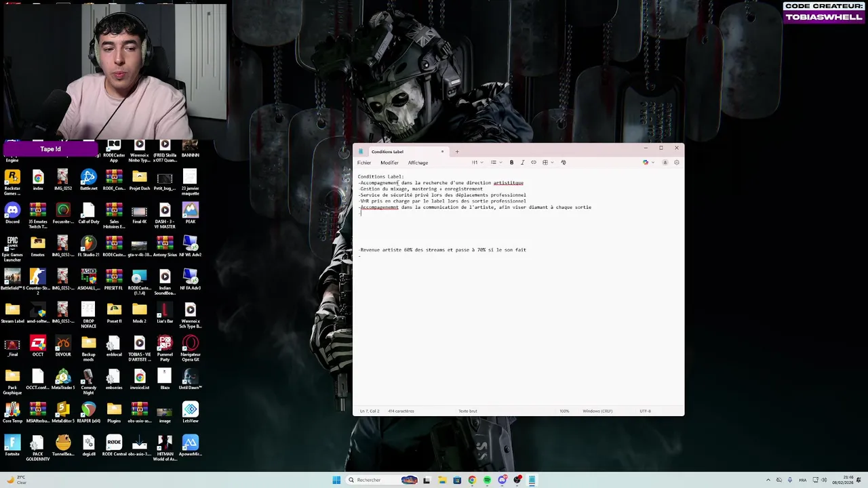Select the Comedy Night desktop icon
Viewport: 868px width, 488px height.
(89, 382)
